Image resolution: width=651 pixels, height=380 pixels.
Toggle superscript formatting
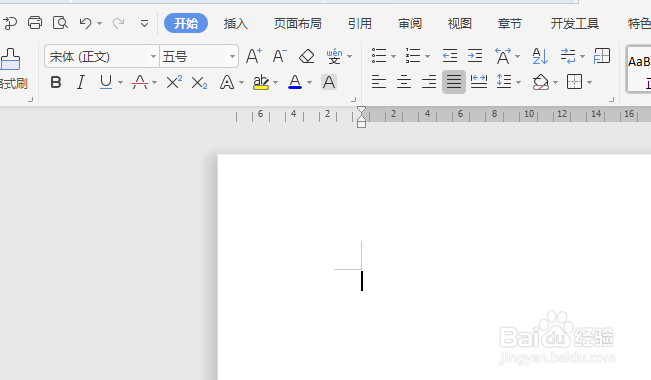[x=174, y=82]
